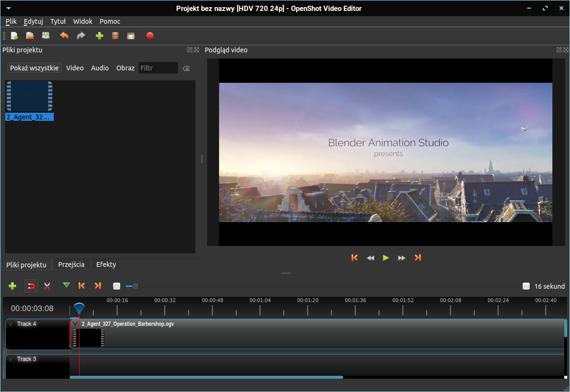This screenshot has height=392, width=570.
Task: Open the clip menu arrow on 2_Agent_327 clip
Action: 75,323
